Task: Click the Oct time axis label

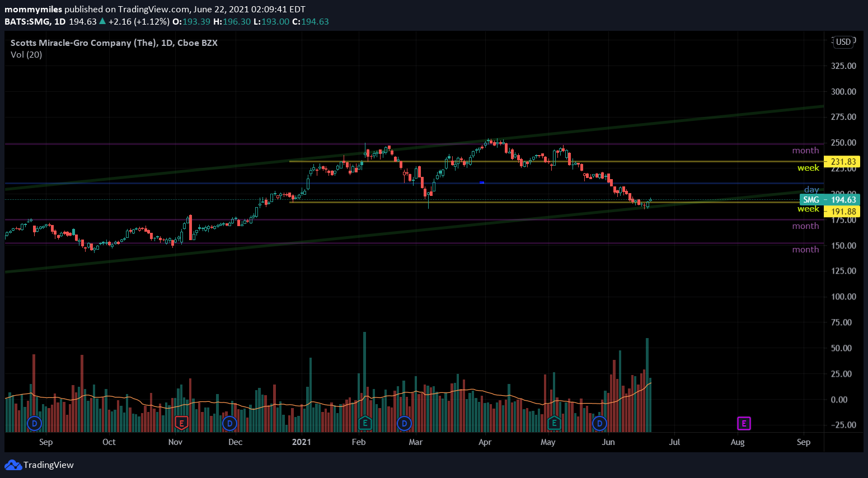Action: click(x=109, y=442)
